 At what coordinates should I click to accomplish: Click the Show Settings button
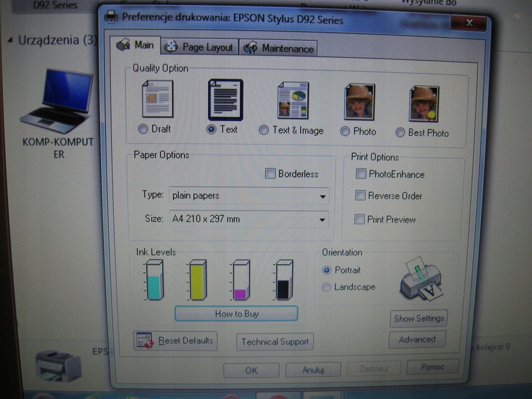pos(419,318)
